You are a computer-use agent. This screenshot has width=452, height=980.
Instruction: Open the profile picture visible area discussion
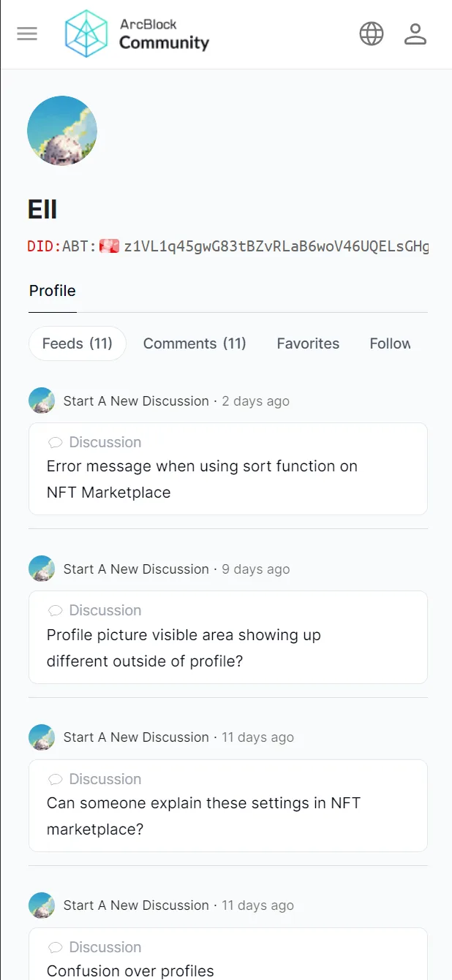[x=228, y=637]
